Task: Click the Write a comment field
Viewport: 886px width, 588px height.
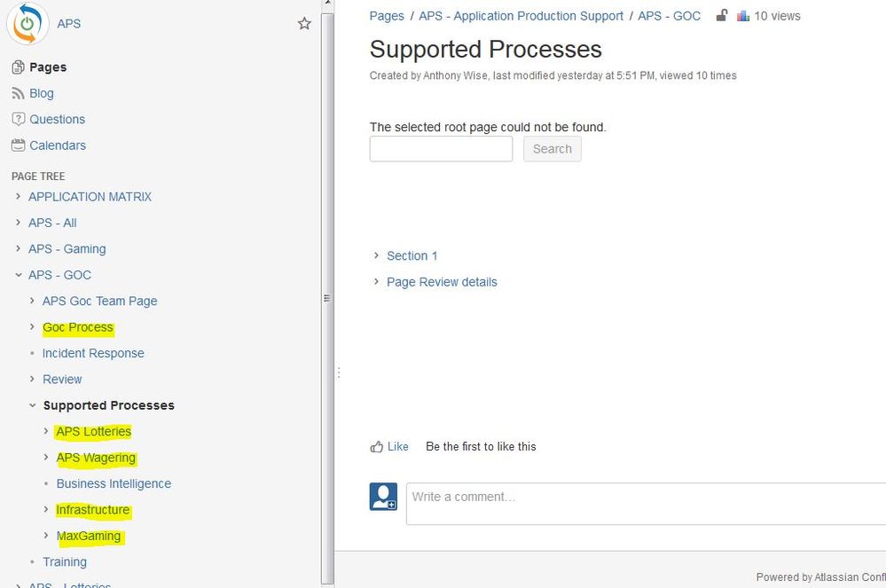Action: (x=646, y=498)
